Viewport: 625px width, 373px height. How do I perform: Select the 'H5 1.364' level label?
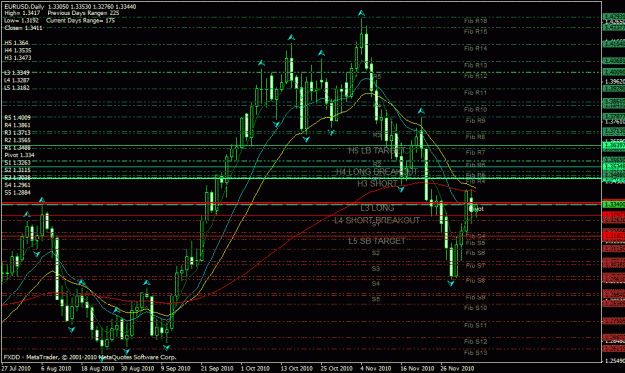point(16,43)
